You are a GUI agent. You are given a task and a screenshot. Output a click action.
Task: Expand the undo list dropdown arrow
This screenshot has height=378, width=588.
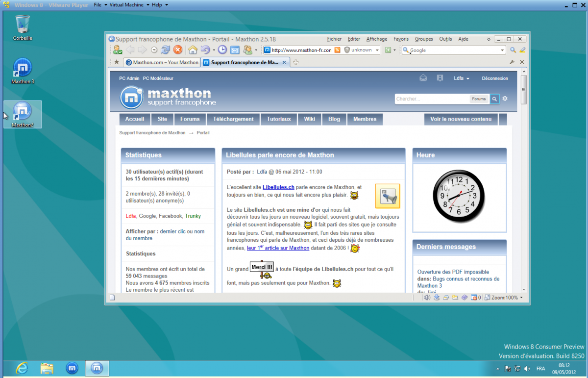click(214, 50)
